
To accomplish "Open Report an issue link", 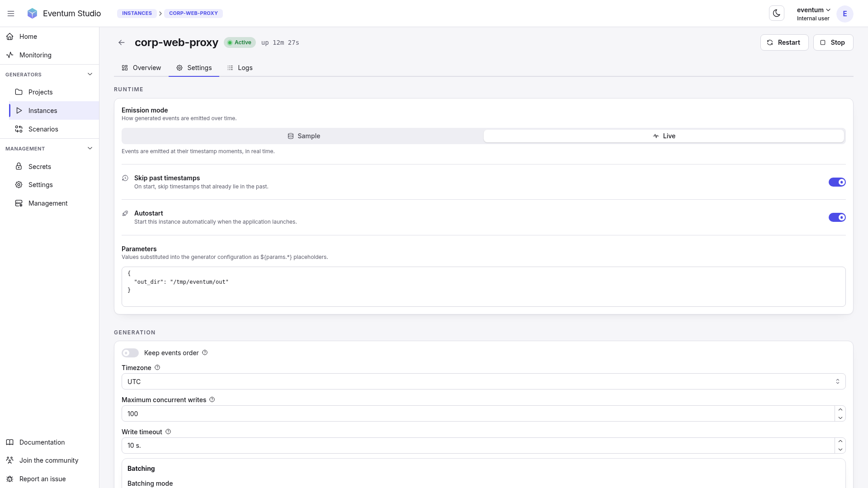I will [x=49, y=479].
